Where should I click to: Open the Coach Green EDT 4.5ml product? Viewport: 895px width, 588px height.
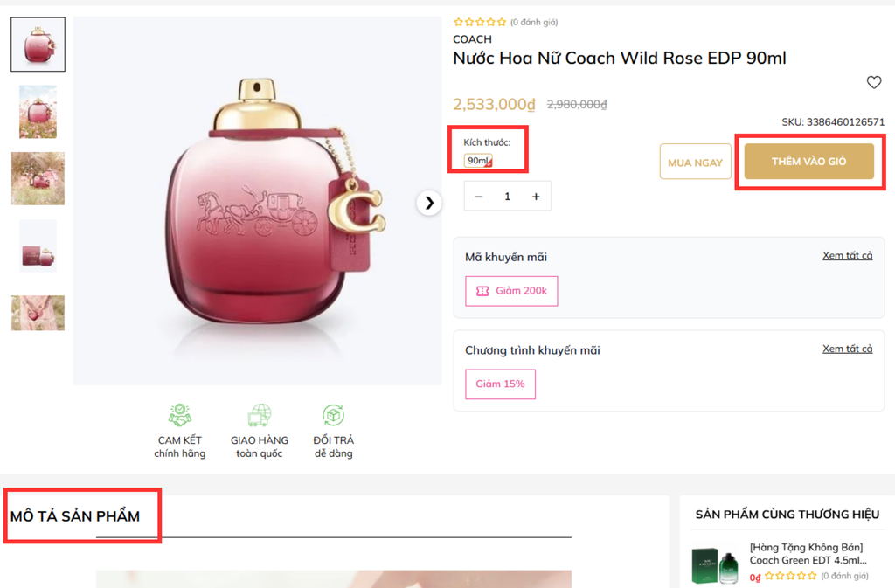(808, 554)
